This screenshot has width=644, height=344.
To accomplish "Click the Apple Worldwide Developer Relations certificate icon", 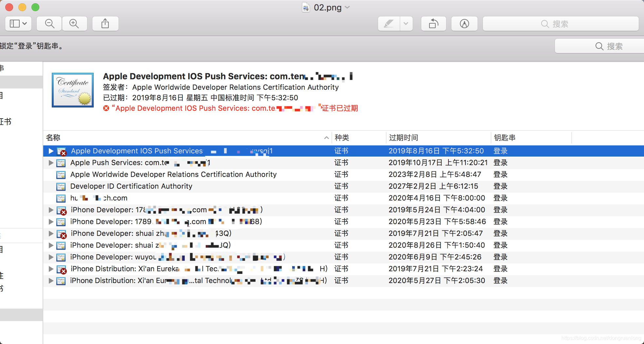I will 61,175.
